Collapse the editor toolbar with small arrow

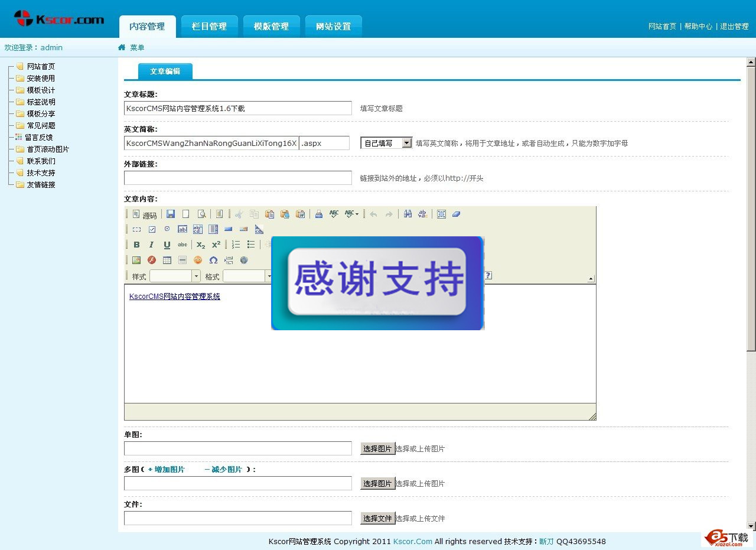click(x=591, y=278)
